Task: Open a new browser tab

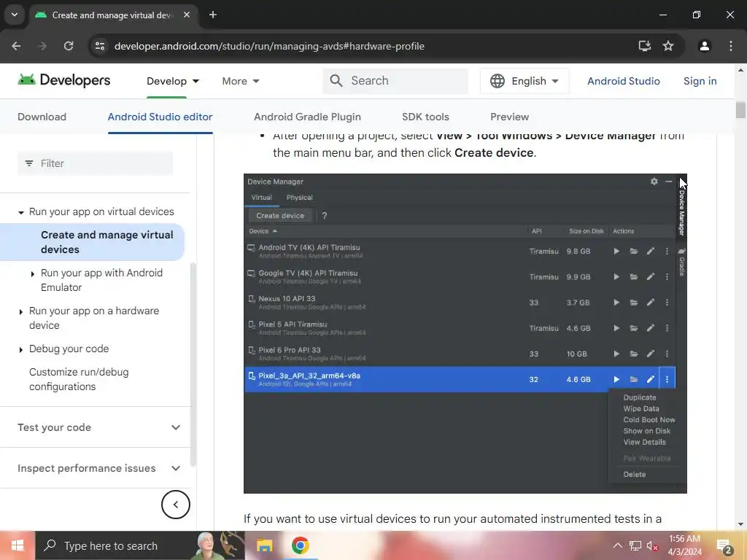Action: click(213, 15)
